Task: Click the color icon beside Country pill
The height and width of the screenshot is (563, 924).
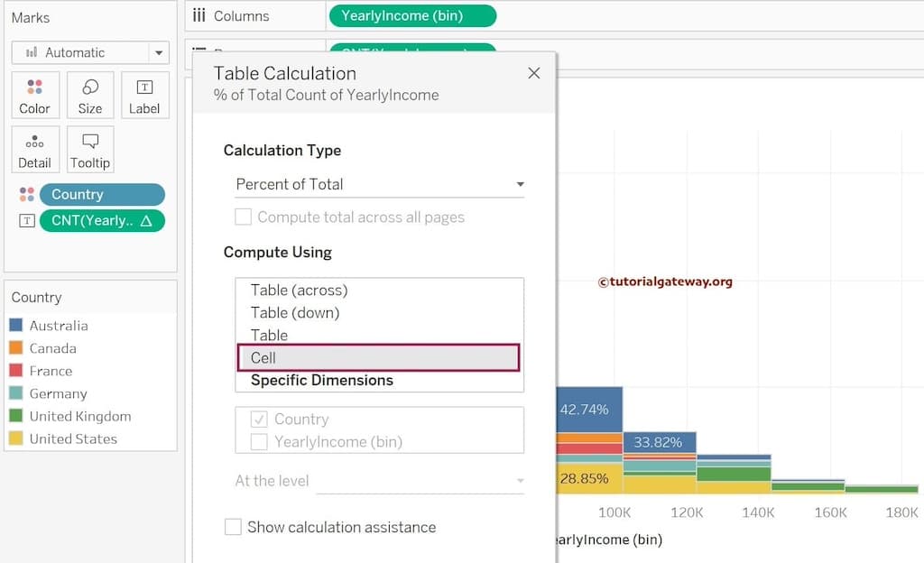Action: [x=26, y=195]
